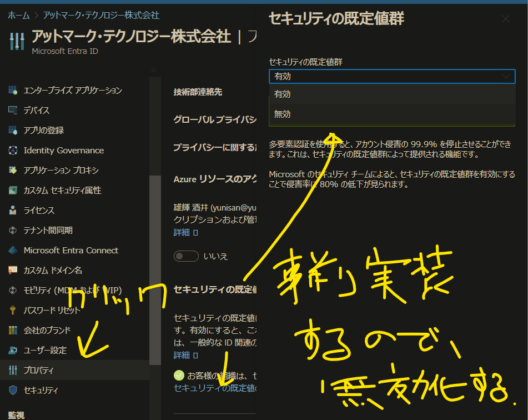Click the Application Proxy (アプリケーション プロキシ) icon
Screen dimensions: 528x420
coord(13,170)
